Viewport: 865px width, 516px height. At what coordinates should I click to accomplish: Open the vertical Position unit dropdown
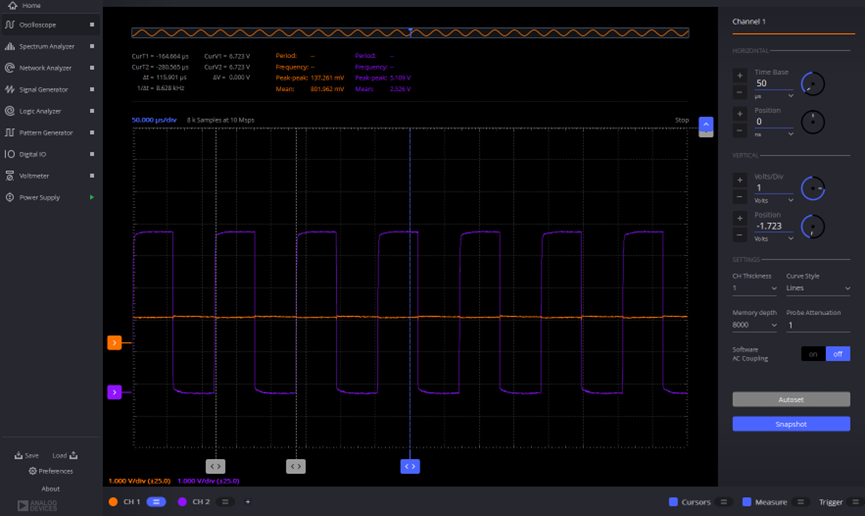pyautogui.click(x=774, y=238)
